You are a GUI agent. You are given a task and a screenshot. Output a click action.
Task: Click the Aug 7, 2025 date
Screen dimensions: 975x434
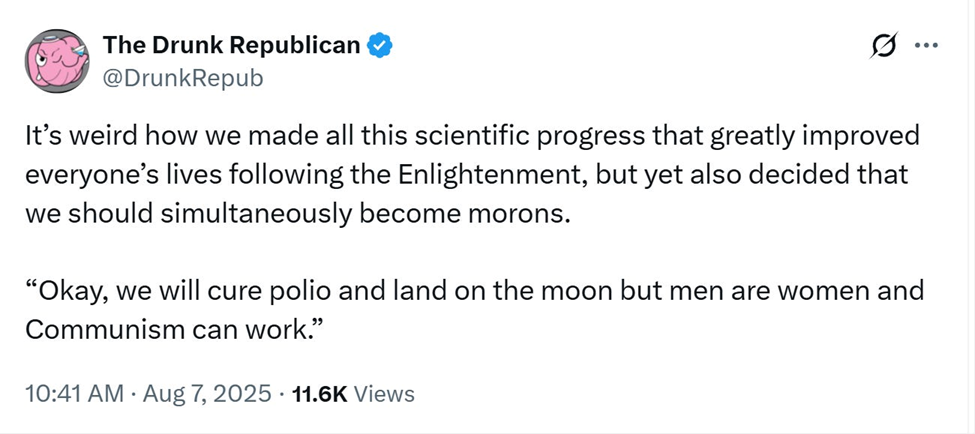click(208, 394)
